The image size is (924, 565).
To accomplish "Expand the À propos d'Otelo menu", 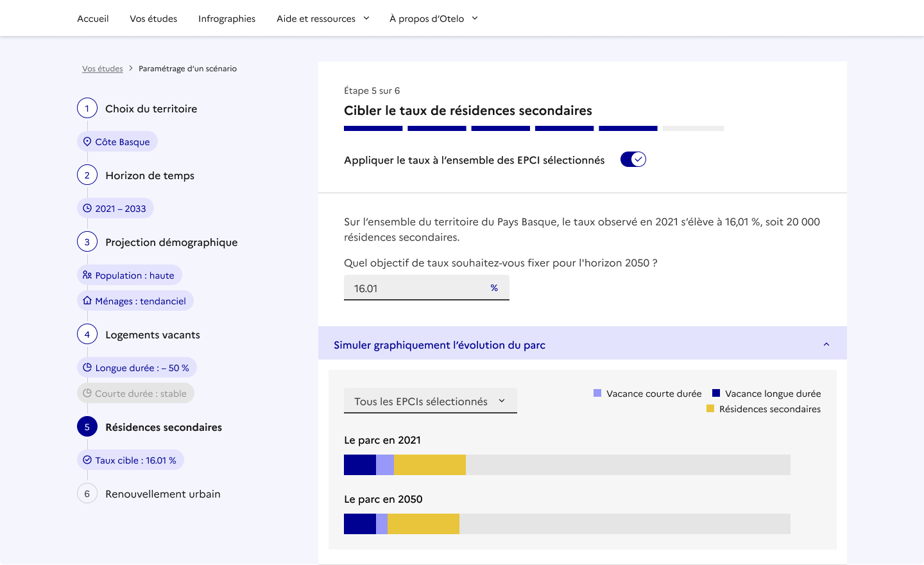I will (x=433, y=19).
